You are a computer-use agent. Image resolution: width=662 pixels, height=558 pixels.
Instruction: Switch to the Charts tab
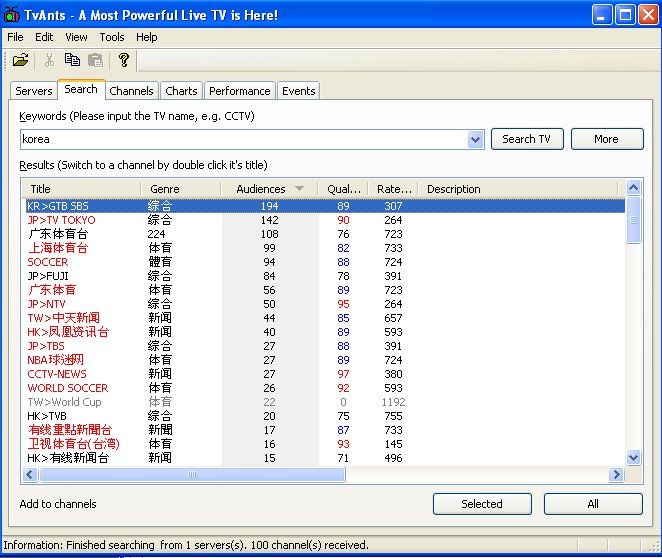[181, 91]
